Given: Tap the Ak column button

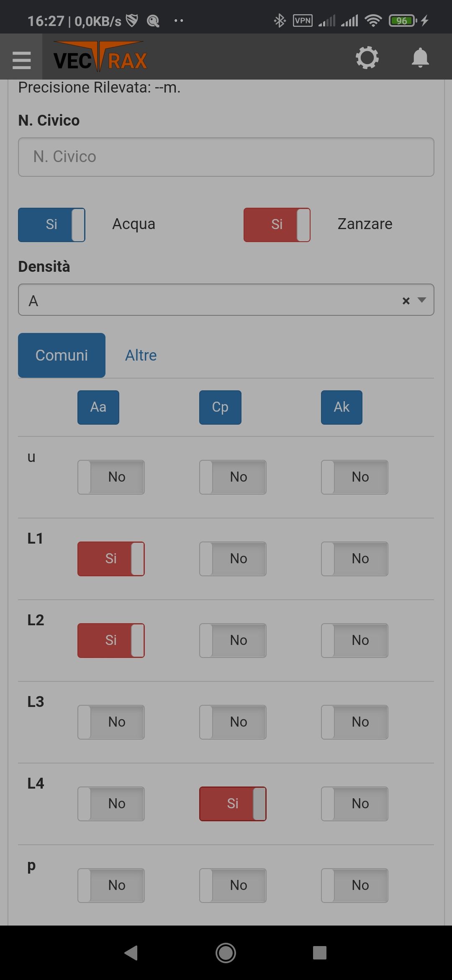Looking at the screenshot, I should 342,407.
